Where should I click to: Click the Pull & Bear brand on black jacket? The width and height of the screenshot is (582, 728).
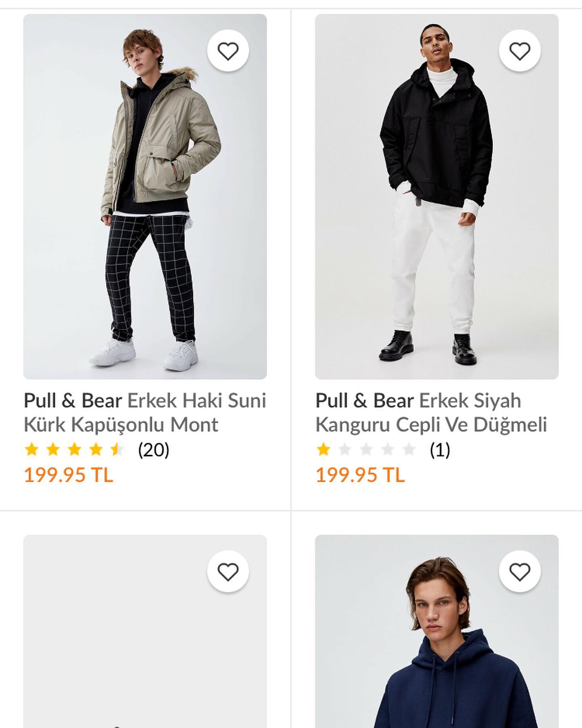pyautogui.click(x=365, y=401)
